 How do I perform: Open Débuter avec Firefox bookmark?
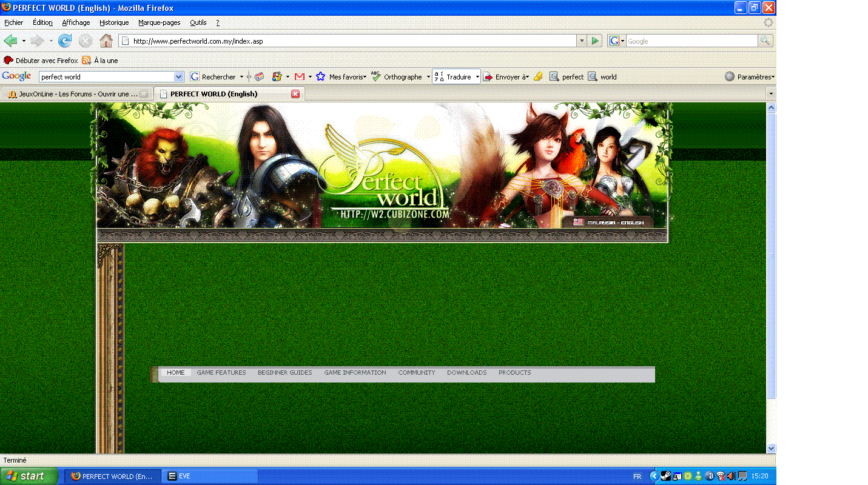pos(41,61)
